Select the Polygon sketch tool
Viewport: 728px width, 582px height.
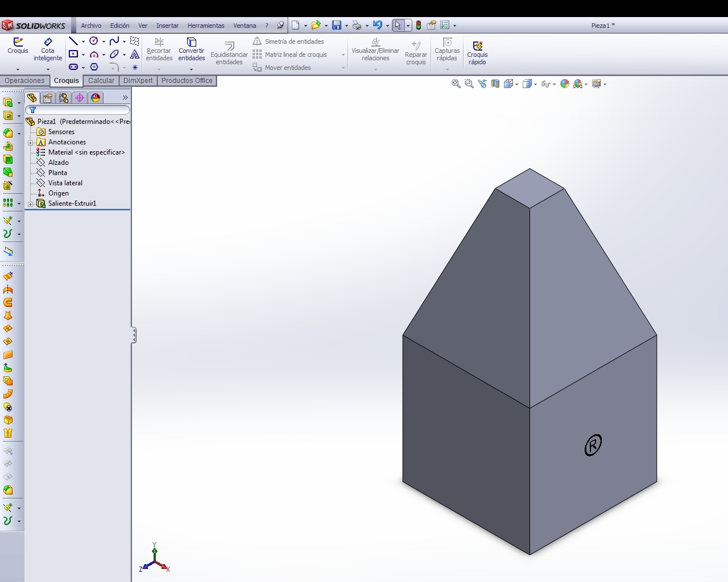(x=94, y=67)
